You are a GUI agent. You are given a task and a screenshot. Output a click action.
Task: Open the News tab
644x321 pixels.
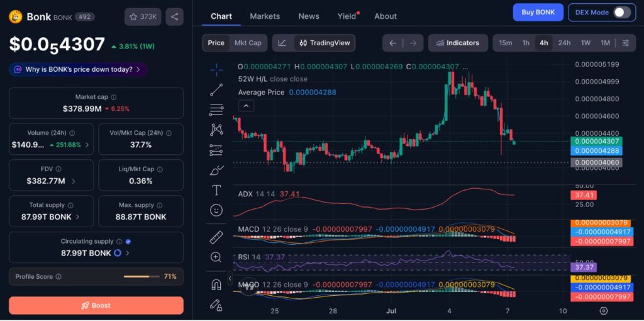(309, 16)
